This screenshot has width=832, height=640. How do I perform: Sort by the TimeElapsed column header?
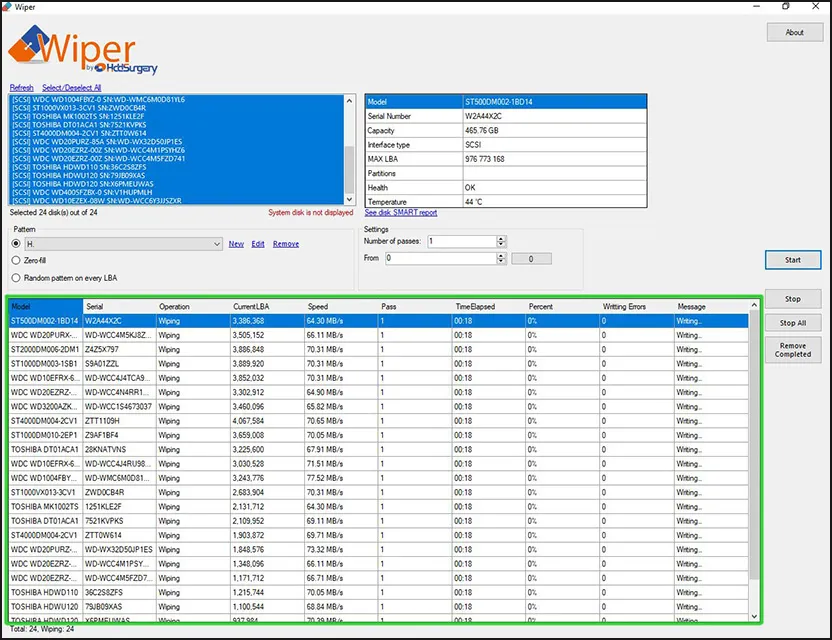click(489, 307)
